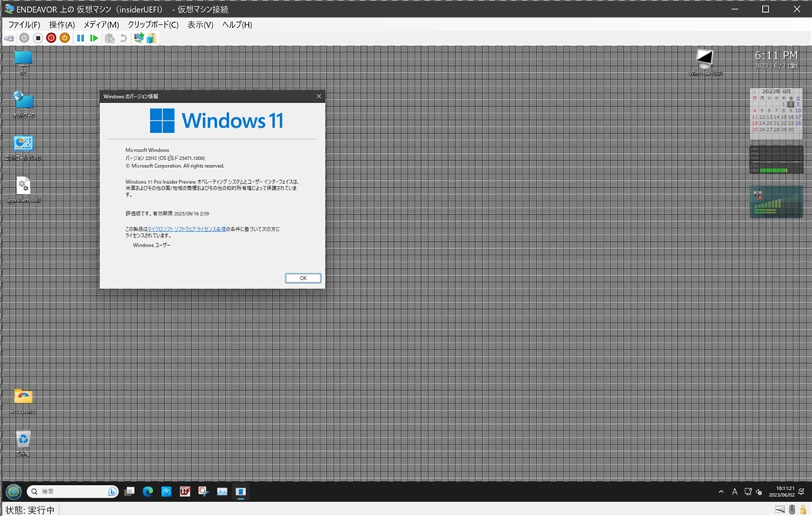This screenshot has height=516, width=812.
Task: Open the 操作(A) menu
Action: click(62, 25)
